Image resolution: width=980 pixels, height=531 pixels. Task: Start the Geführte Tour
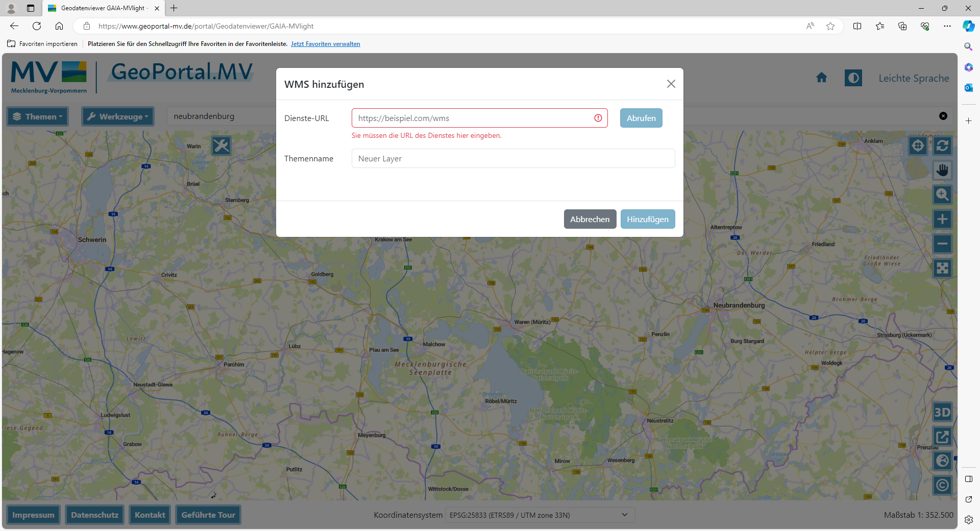tap(208, 515)
